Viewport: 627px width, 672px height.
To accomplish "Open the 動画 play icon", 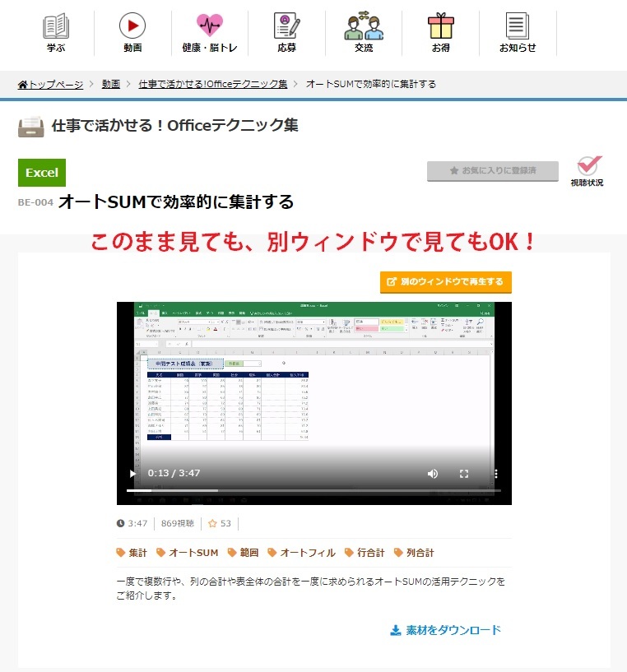I will coord(132,26).
